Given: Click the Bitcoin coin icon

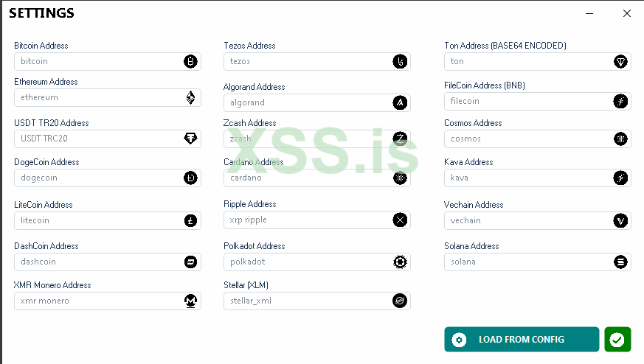Looking at the screenshot, I should tap(190, 61).
